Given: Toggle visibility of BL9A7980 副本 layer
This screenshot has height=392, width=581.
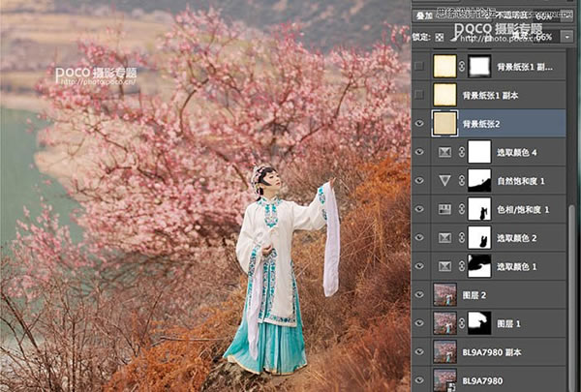Looking at the screenshot, I should (x=419, y=352).
